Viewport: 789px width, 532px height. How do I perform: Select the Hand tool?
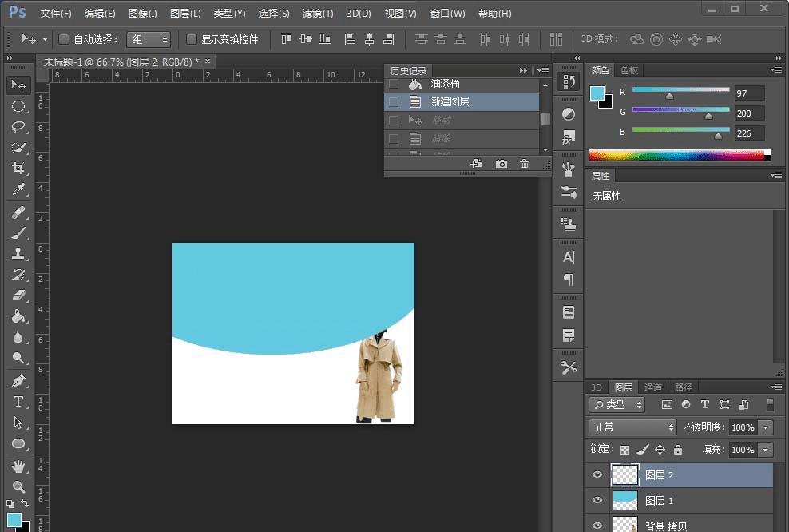click(x=18, y=466)
